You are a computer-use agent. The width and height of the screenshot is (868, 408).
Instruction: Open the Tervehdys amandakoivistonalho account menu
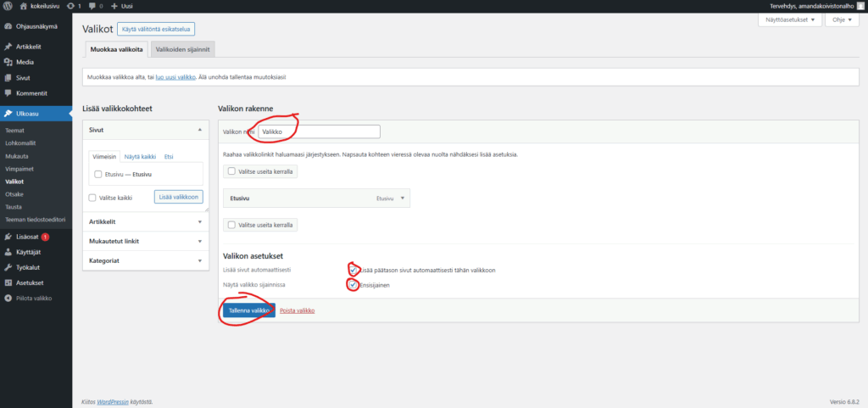point(817,6)
